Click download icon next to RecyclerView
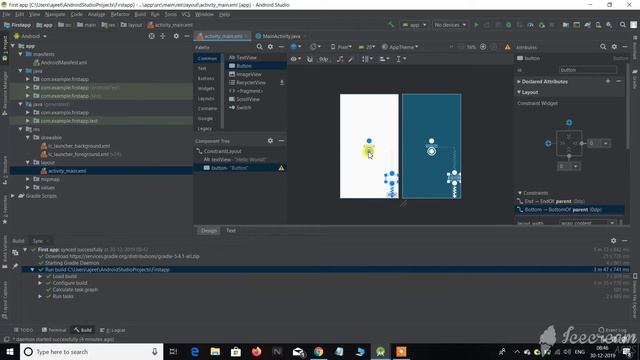The width and height of the screenshot is (640, 360). click(x=282, y=82)
